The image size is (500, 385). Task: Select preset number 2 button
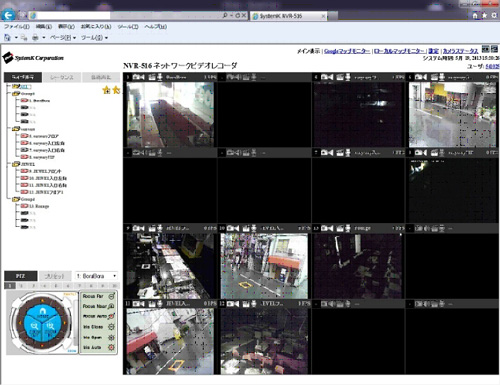pyautogui.click(x=21, y=286)
